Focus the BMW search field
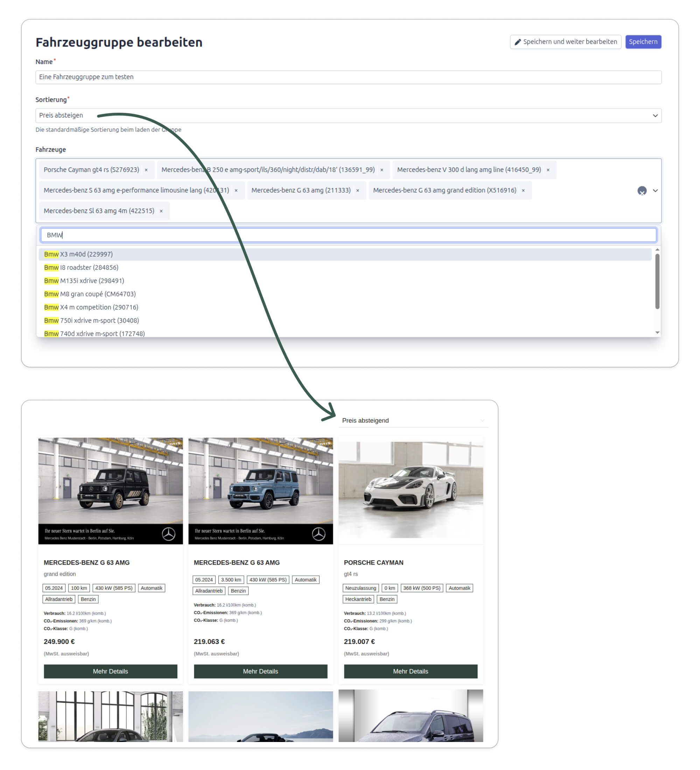The width and height of the screenshot is (700, 770). pos(348,235)
